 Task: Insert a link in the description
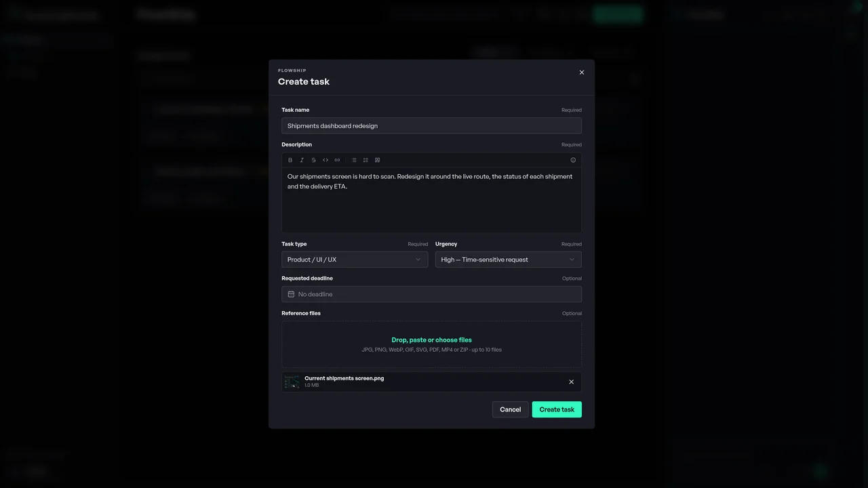[x=337, y=160]
